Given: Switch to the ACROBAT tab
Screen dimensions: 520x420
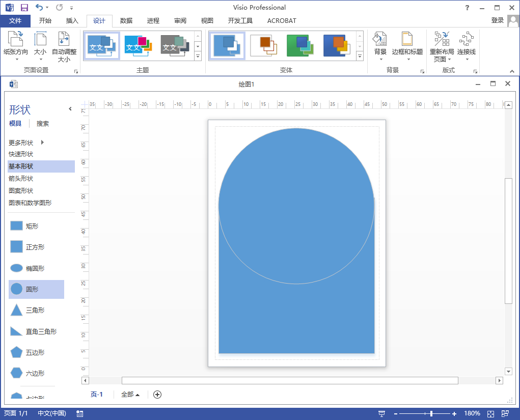Looking at the screenshot, I should coord(282,20).
